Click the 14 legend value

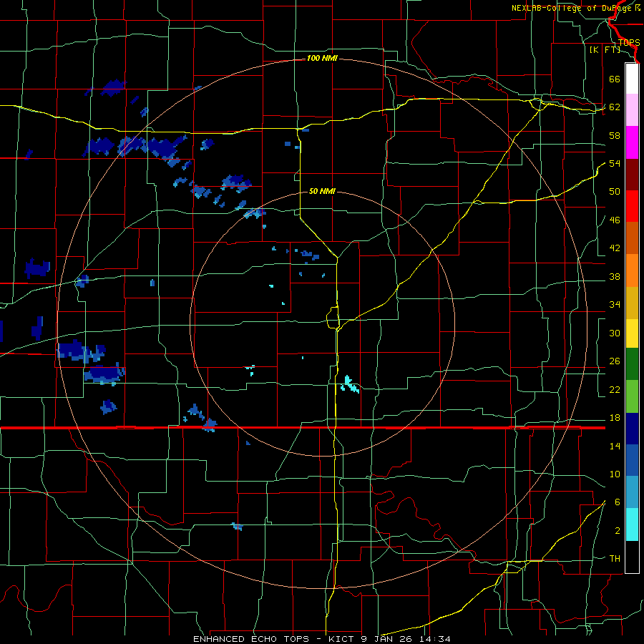(615, 446)
